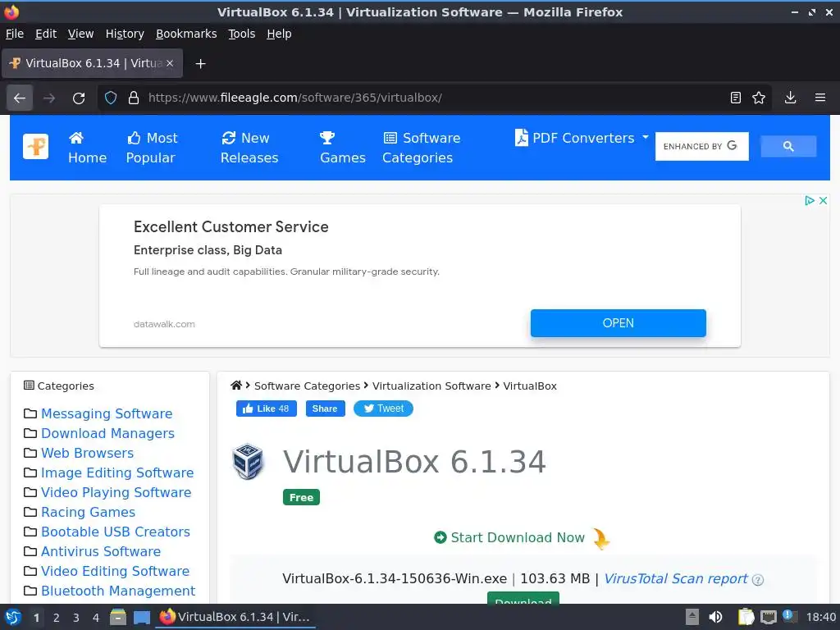Click the VirtualBox cube logo image
This screenshot has width=840, height=630.
pyautogui.click(x=248, y=461)
